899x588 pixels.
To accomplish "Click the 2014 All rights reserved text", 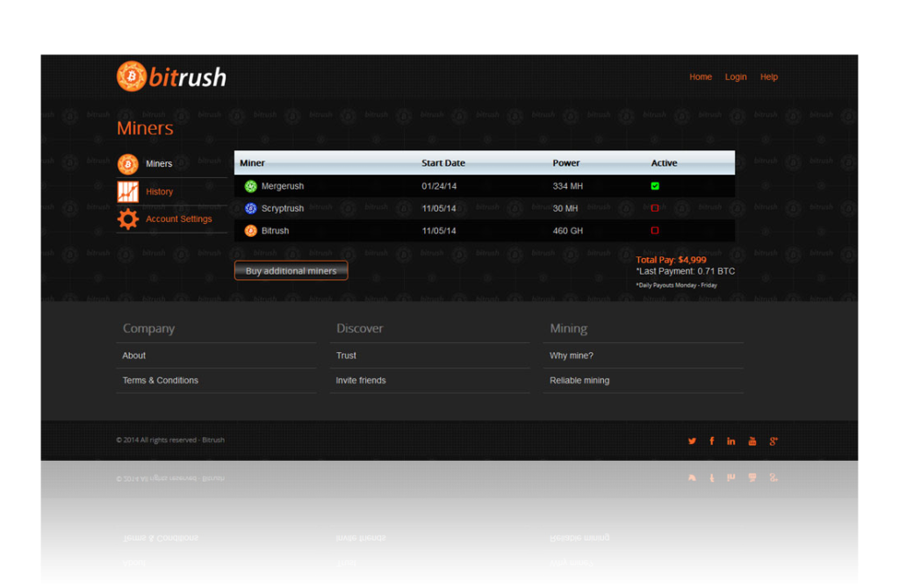I will (x=170, y=441).
